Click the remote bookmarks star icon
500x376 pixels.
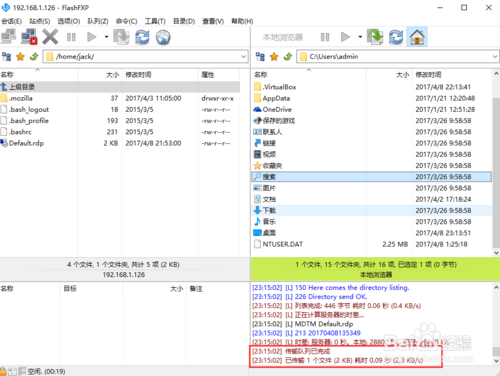(x=20, y=57)
